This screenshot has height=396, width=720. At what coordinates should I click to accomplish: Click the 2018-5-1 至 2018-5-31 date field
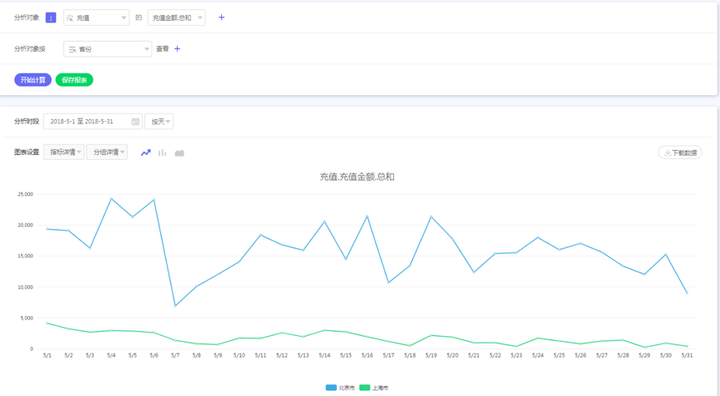coord(93,121)
